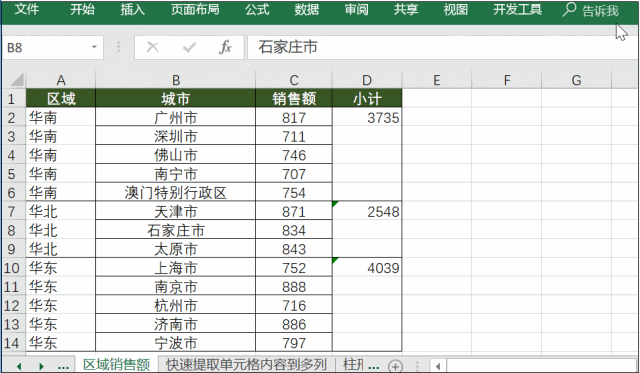Open more sheets via ellipsis after 柱形 tab

tap(373, 366)
